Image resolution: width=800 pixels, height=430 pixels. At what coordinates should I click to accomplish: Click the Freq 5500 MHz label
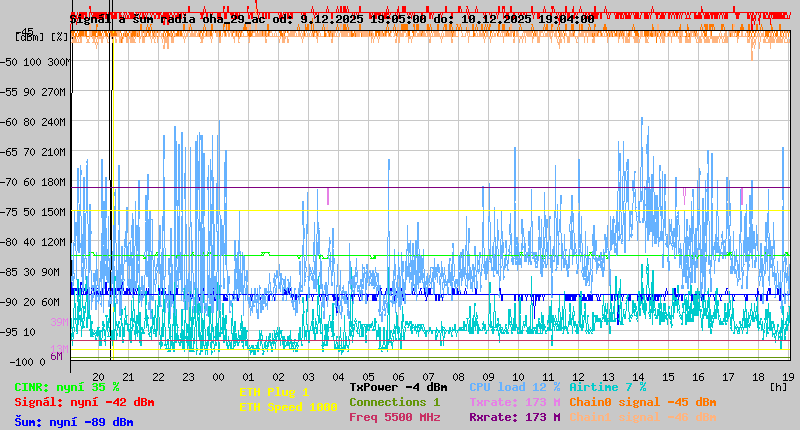[x=395, y=417]
